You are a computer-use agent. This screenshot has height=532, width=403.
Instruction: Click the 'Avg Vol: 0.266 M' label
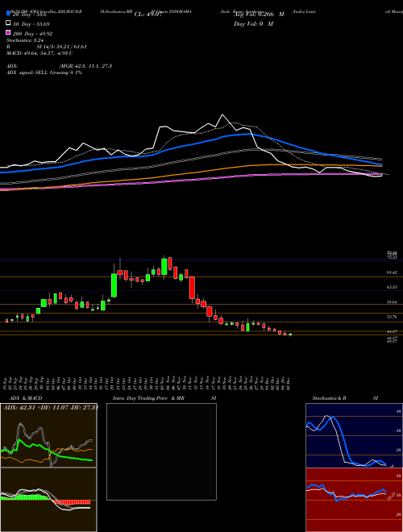(258, 15)
